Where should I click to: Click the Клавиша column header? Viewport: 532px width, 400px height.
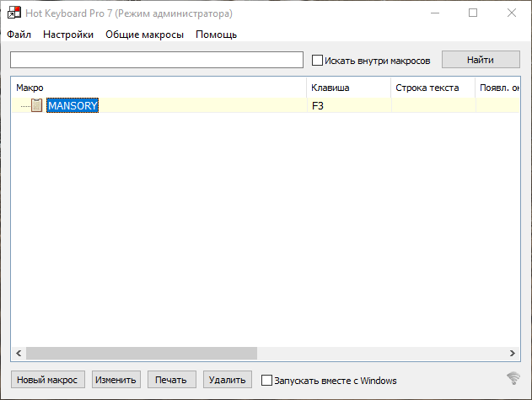tap(349, 88)
